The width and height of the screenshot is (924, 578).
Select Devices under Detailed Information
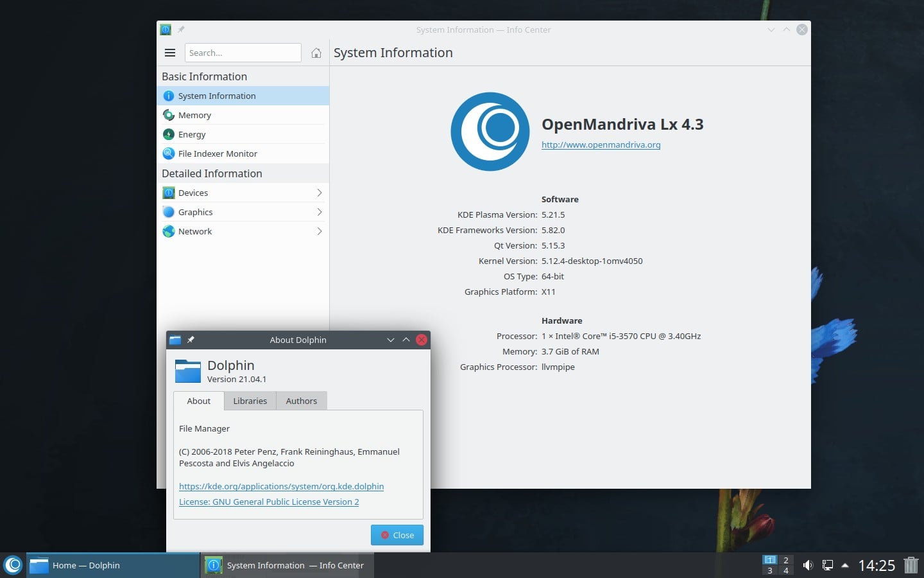coord(193,193)
